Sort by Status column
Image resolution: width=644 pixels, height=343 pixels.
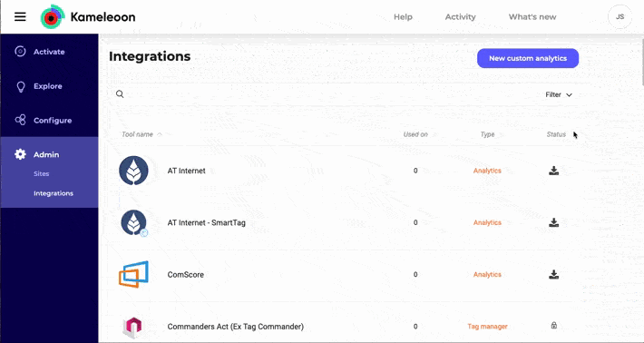pyautogui.click(x=556, y=134)
